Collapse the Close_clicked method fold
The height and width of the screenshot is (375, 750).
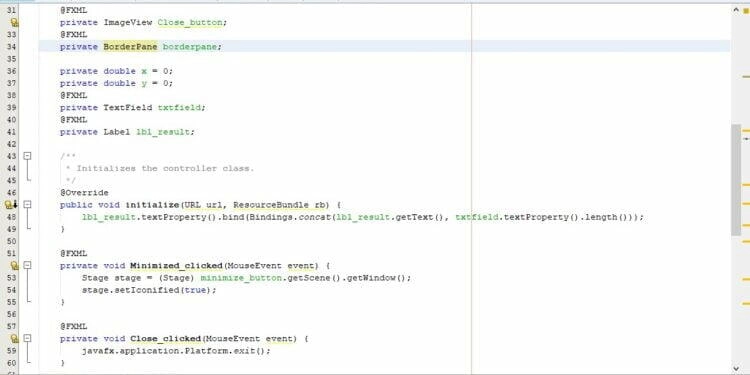tap(27, 338)
